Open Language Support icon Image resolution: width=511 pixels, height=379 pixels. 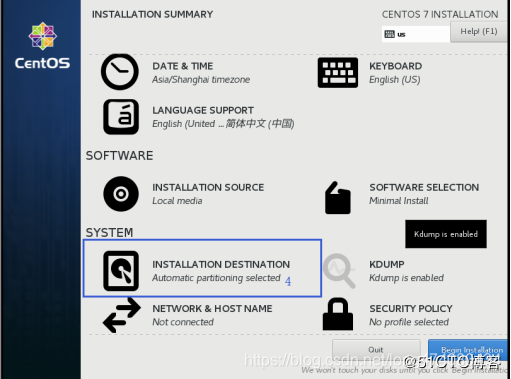click(x=121, y=117)
